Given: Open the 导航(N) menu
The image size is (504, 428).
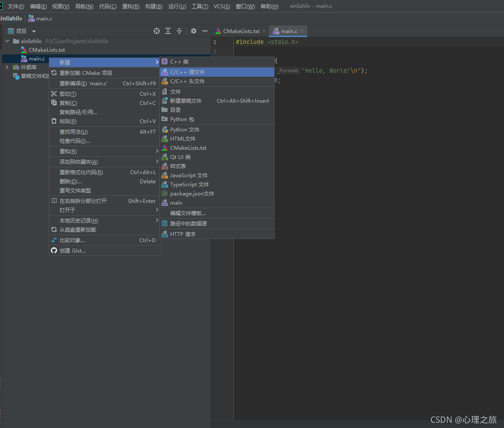Looking at the screenshot, I should point(84,7).
